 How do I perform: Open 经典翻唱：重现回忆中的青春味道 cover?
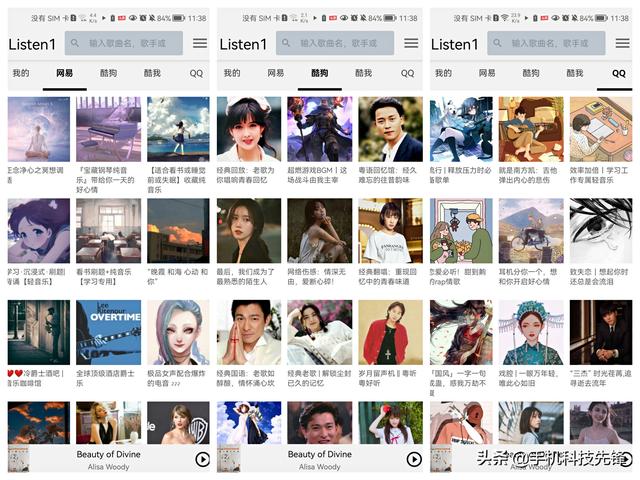391,231
